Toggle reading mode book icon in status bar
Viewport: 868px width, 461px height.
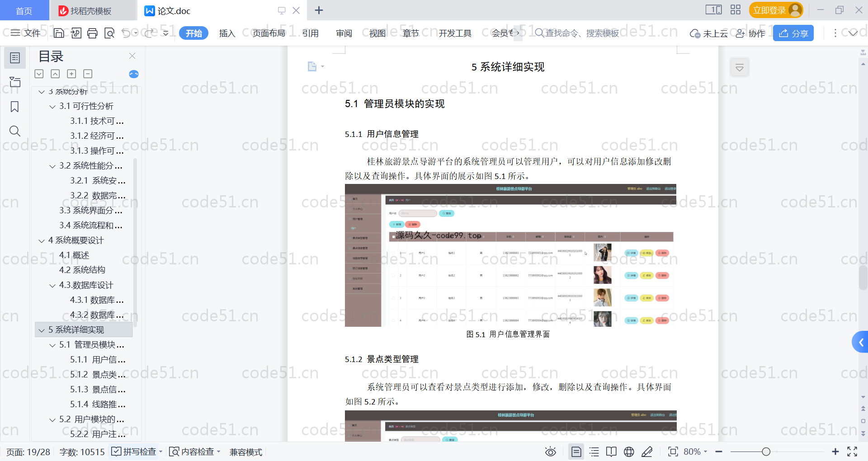(611, 452)
